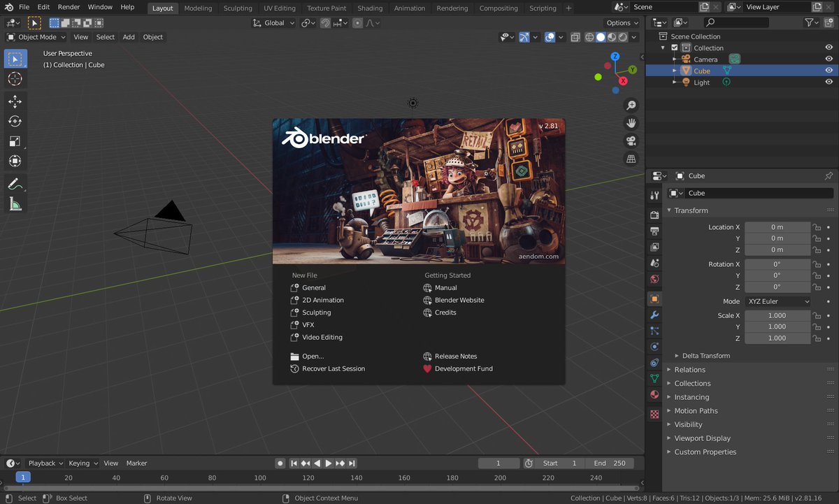
Task: Uncheck the Collection checkbox in outliner
Action: coord(674,48)
